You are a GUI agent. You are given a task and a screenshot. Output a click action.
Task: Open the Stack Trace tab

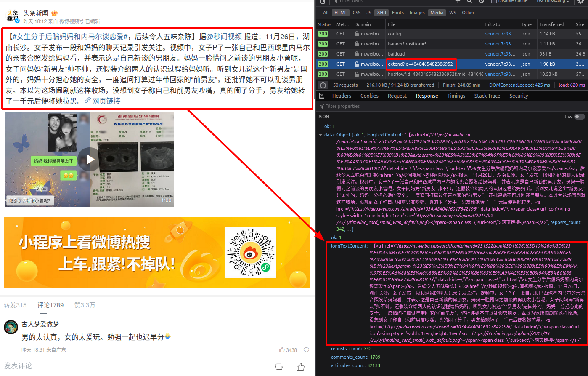pyautogui.click(x=487, y=96)
